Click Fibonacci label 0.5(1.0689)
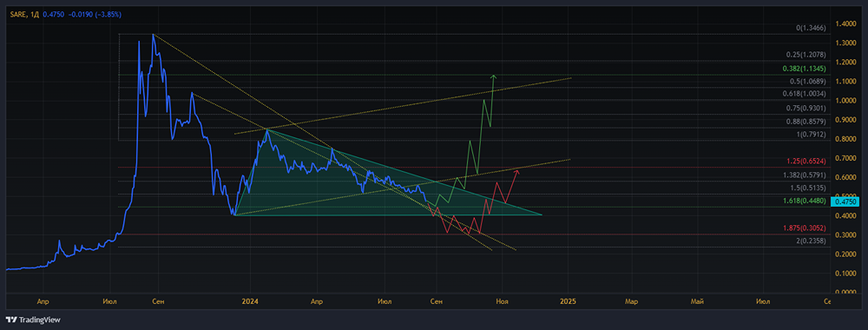Viewport: 868px width, 330px height. coord(808,82)
